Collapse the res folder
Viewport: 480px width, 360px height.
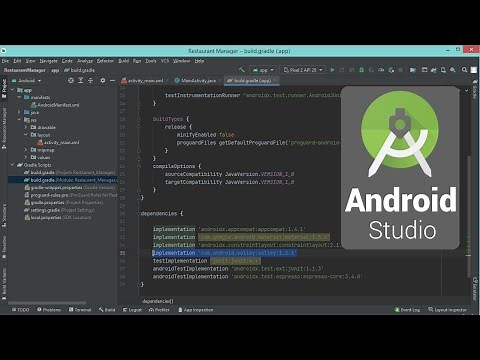pyautogui.click(x=19, y=120)
